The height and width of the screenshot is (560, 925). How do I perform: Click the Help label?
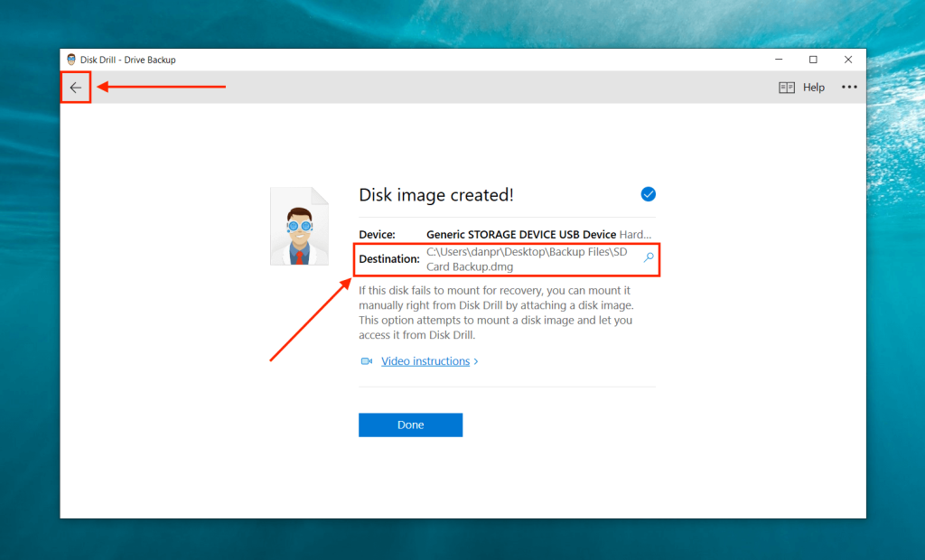coord(814,87)
